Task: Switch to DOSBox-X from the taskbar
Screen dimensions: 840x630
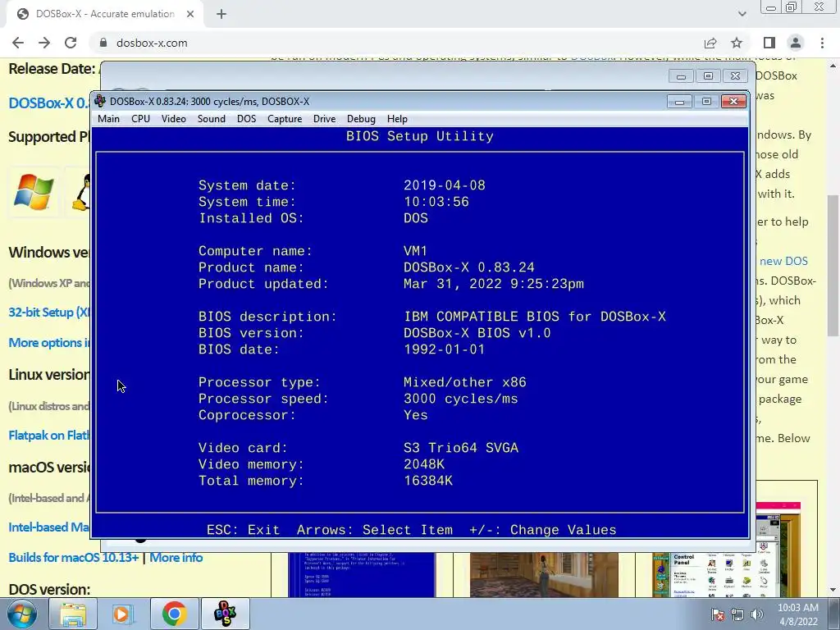Action: click(225, 614)
